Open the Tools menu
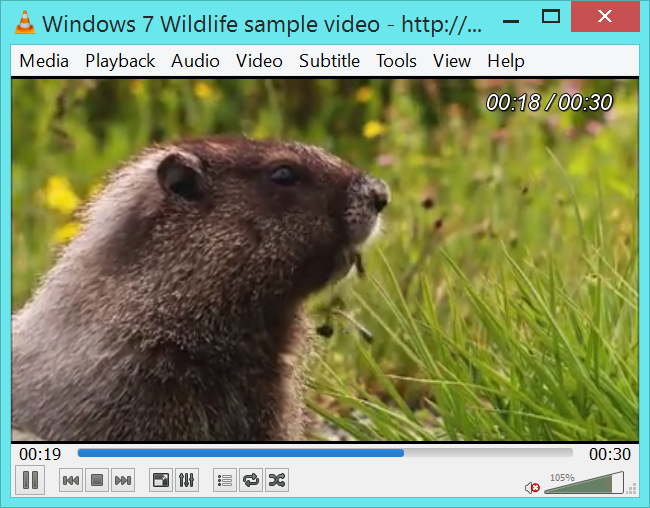Image resolution: width=650 pixels, height=508 pixels. click(396, 61)
